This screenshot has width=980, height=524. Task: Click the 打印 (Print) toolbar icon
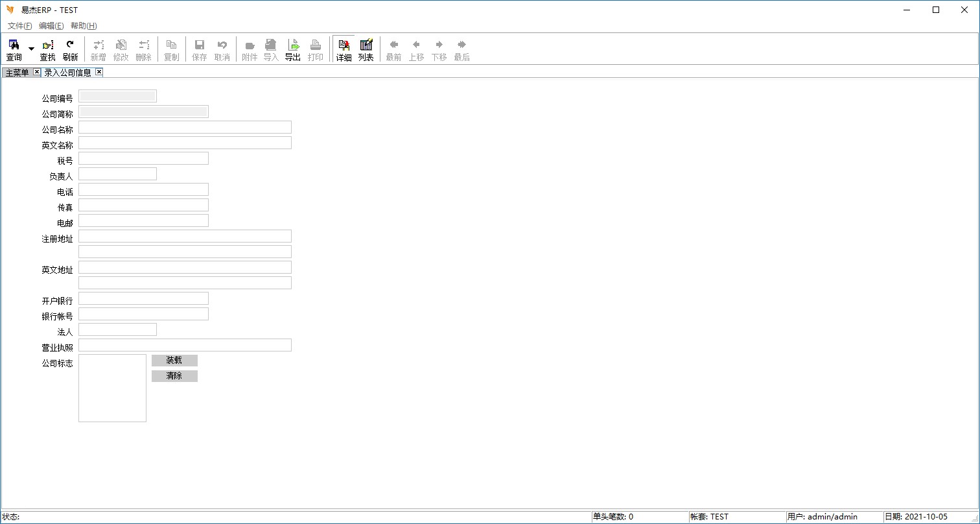tap(316, 49)
